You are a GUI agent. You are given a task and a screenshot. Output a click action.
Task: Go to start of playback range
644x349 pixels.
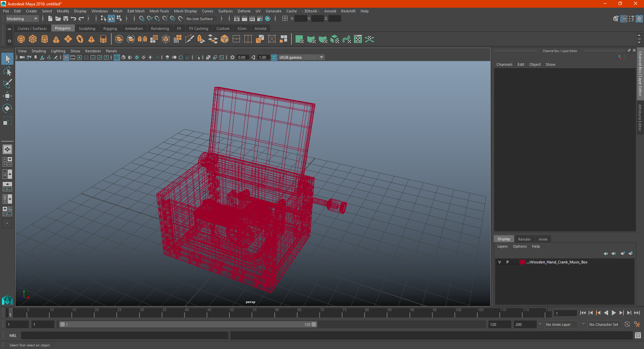pyautogui.click(x=583, y=313)
